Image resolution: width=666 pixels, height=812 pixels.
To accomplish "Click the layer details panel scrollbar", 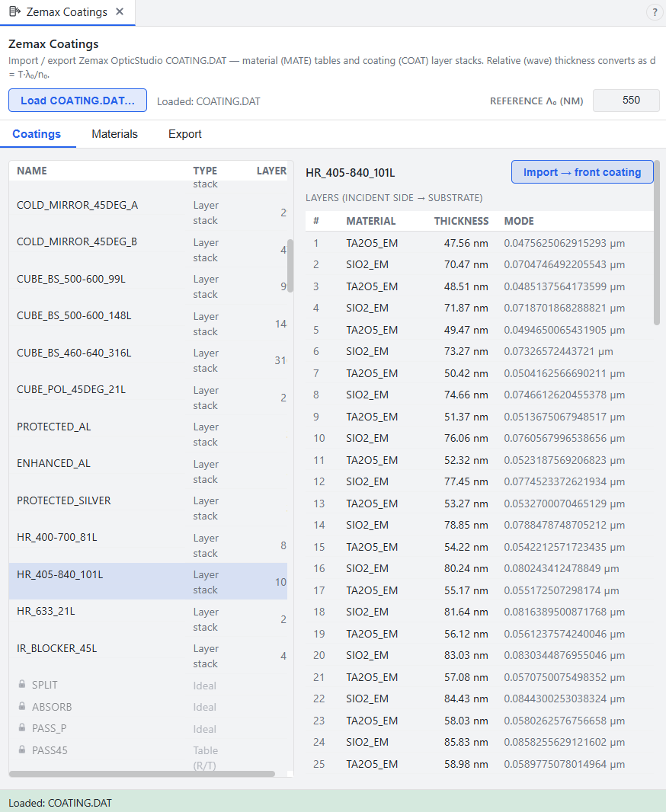I will [x=657, y=243].
